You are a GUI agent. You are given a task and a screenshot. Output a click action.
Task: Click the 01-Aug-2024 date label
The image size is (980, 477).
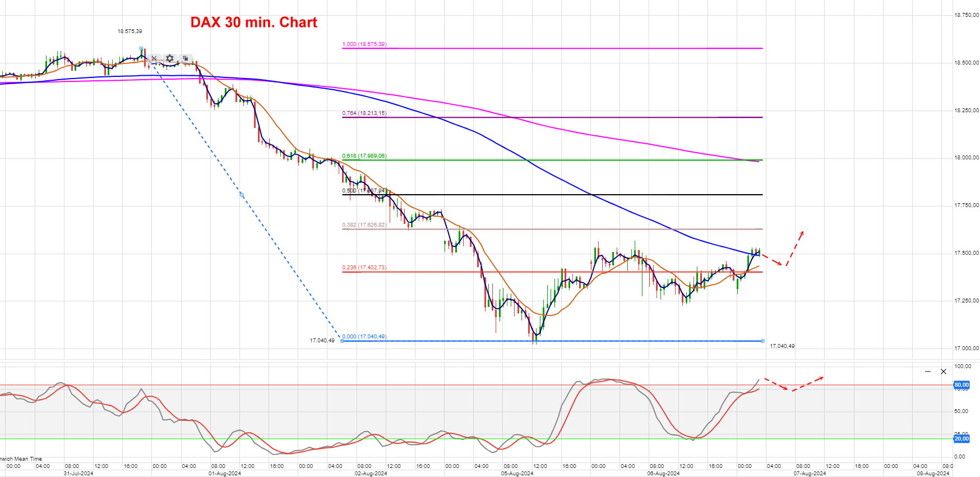225,473
